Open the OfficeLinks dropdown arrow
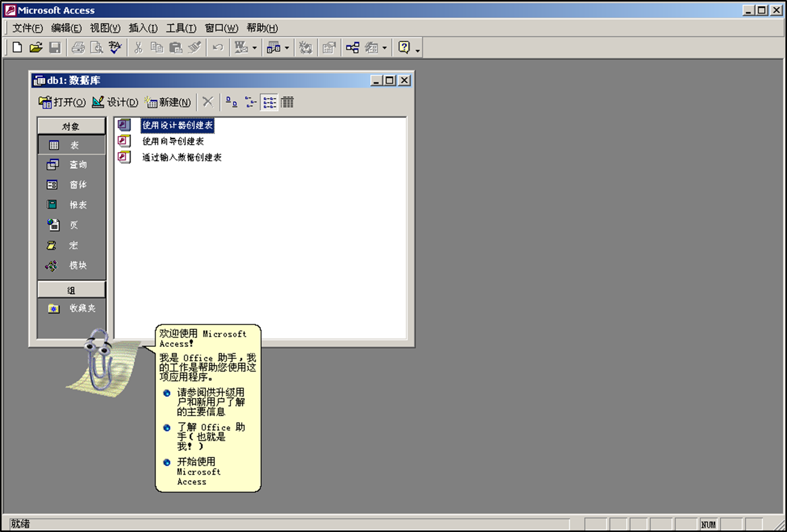Viewport: 787px width, 532px height. (x=254, y=48)
